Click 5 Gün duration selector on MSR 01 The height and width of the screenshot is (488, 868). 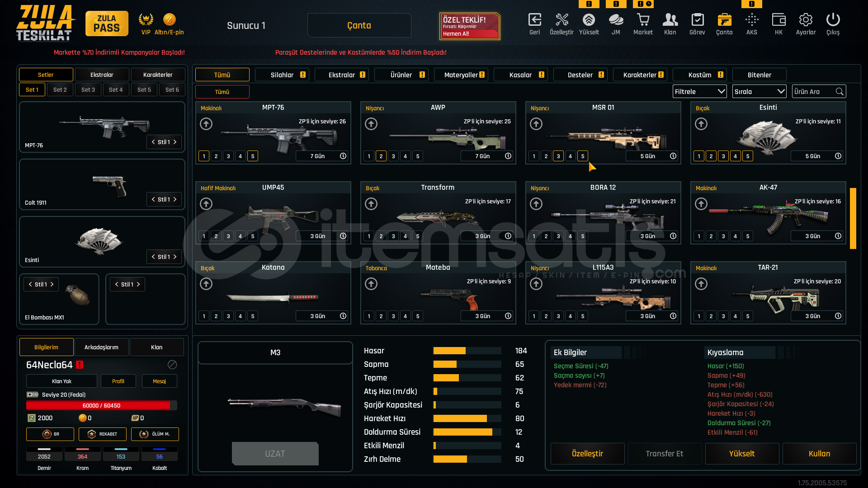[652, 156]
